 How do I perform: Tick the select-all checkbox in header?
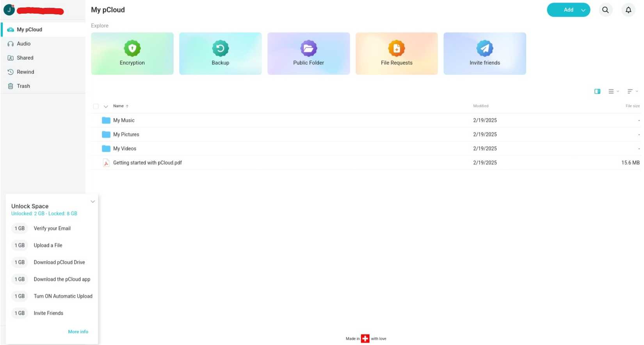(96, 106)
